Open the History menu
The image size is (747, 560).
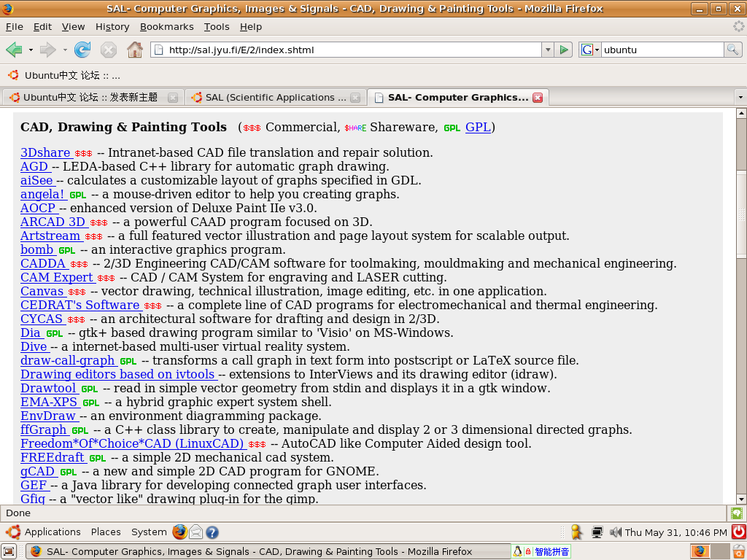pyautogui.click(x=112, y=27)
